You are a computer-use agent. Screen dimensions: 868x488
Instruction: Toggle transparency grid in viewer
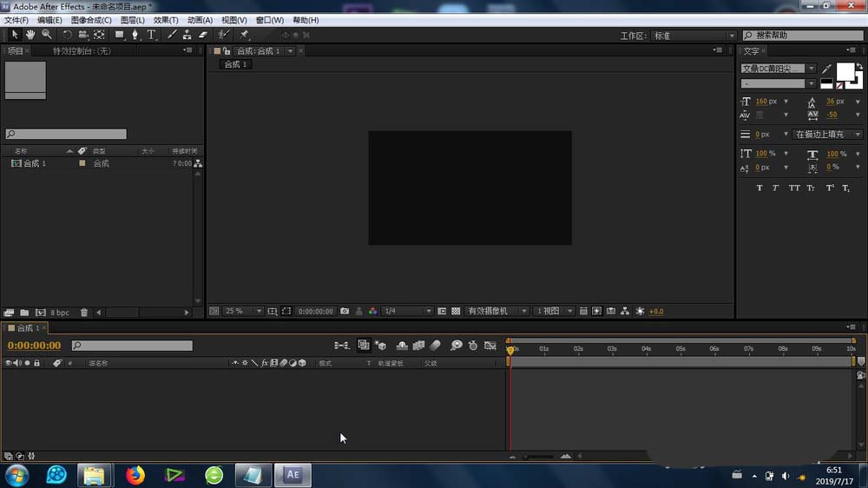click(x=456, y=312)
